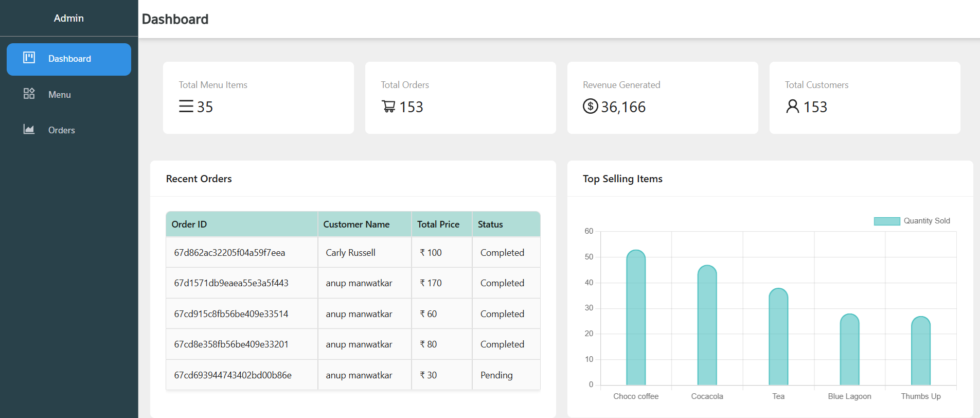
Task: Click the Thumbs Up bar in chart
Action: pos(921,351)
